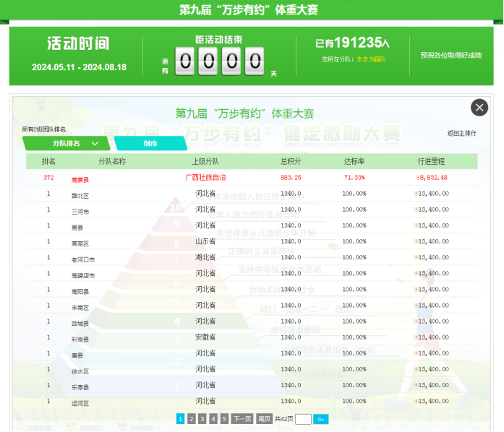
Task: Select current page 1 in pagination
Action: tap(180, 419)
